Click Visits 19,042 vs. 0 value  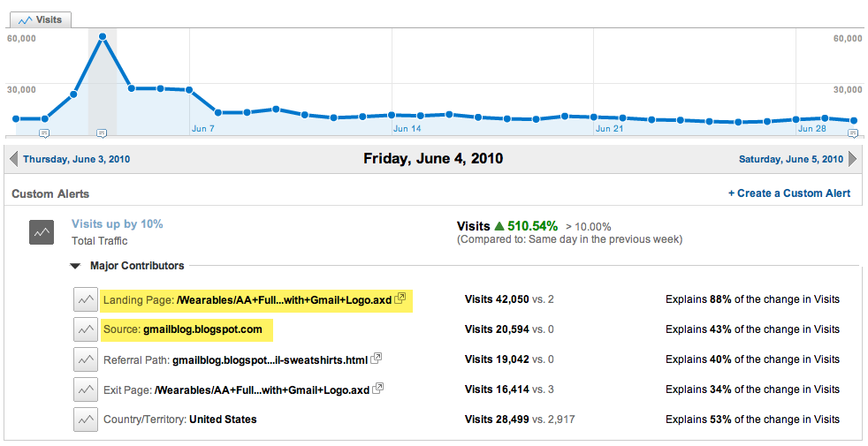click(x=509, y=359)
